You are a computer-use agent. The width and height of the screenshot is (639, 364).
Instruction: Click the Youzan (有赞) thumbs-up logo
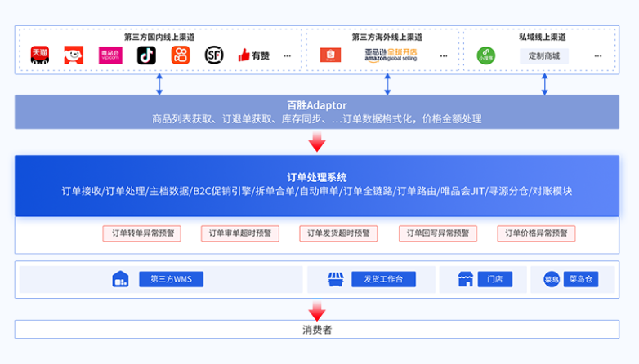[254, 55]
